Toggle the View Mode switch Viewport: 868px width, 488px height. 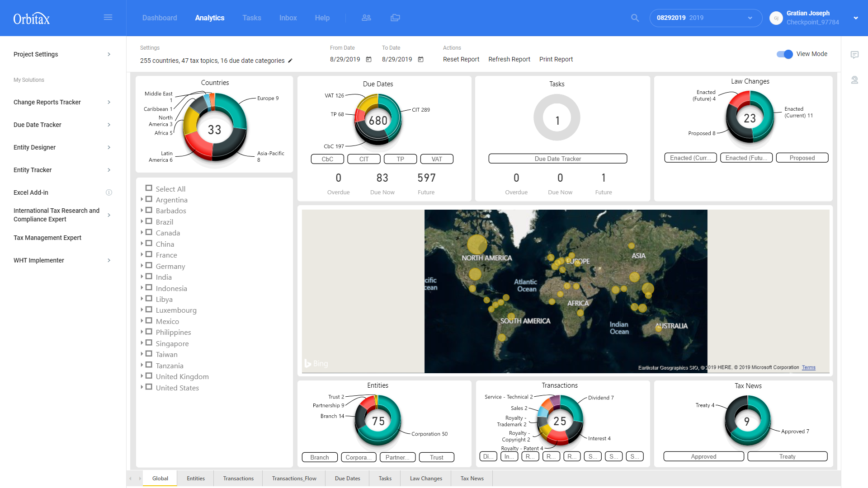tap(784, 54)
